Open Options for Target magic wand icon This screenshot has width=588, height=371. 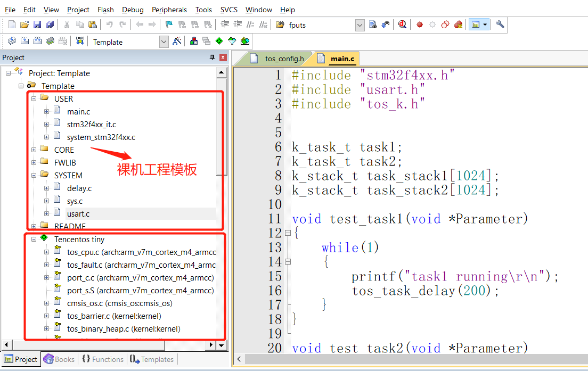pyautogui.click(x=177, y=41)
